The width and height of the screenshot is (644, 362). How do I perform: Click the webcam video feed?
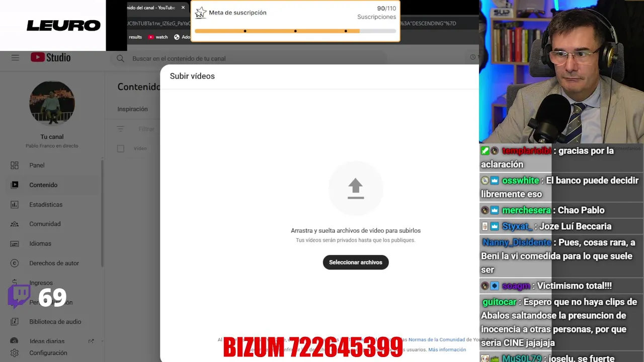pos(561,72)
